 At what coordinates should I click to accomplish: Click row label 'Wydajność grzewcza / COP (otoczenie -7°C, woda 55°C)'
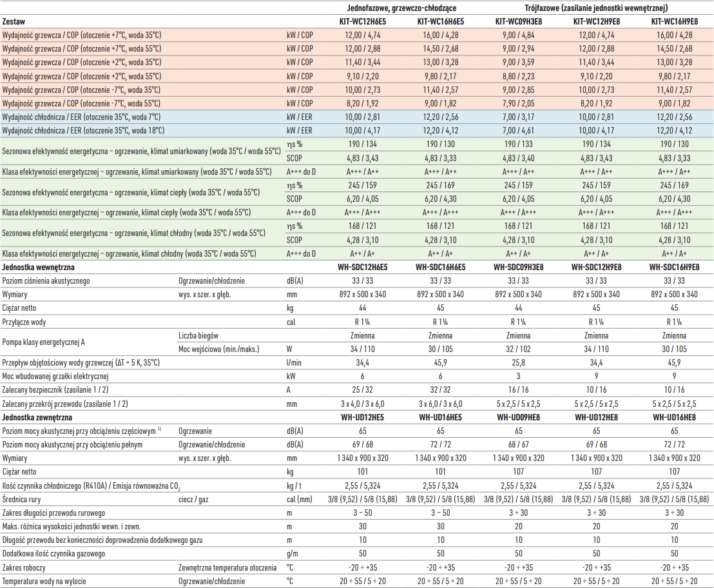point(81,103)
